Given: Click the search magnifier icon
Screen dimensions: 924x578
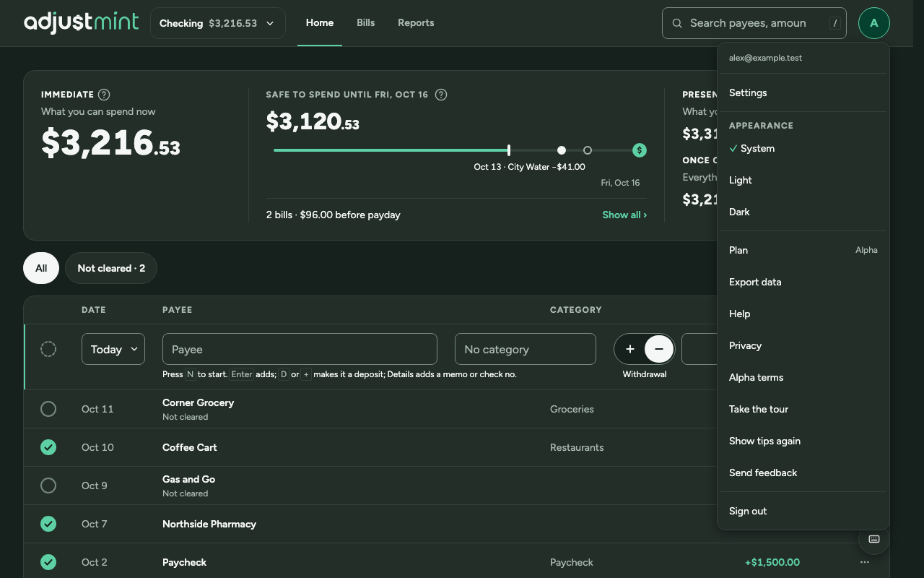Looking at the screenshot, I should tap(677, 23).
